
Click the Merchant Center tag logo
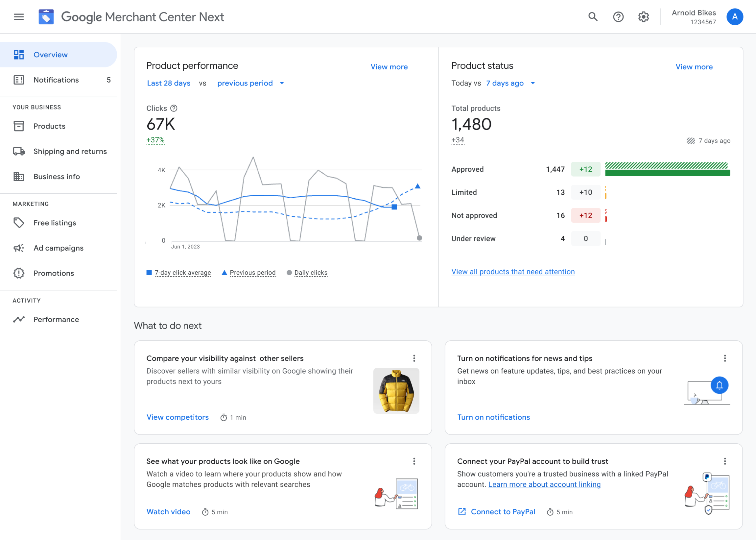click(46, 17)
